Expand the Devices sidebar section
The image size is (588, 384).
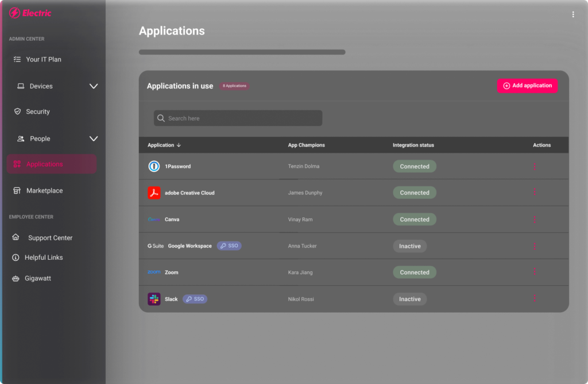(x=94, y=86)
